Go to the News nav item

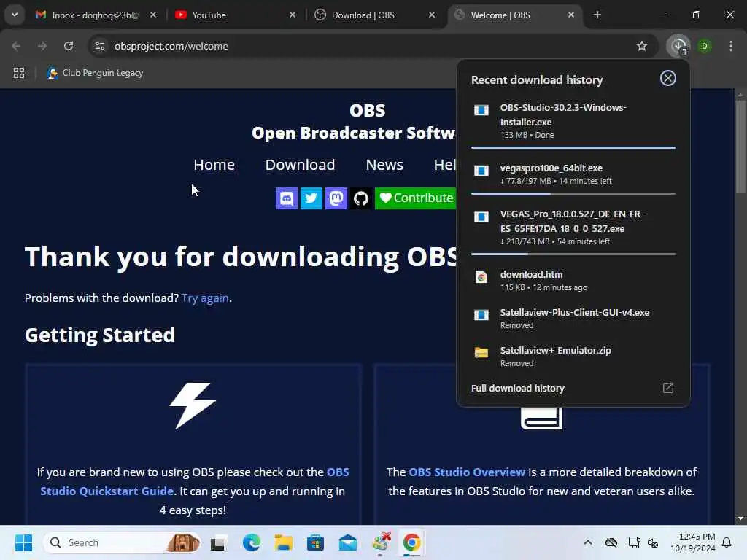tap(384, 165)
